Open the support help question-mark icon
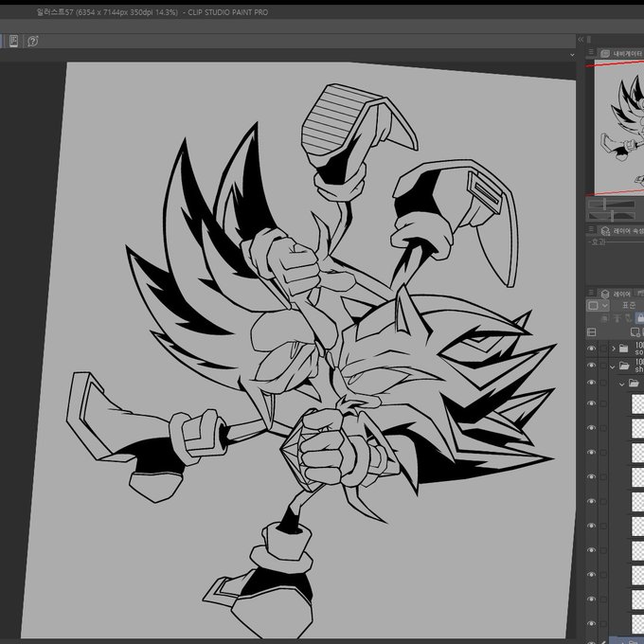Viewport: 644px width, 644px height. pyautogui.click(x=33, y=41)
